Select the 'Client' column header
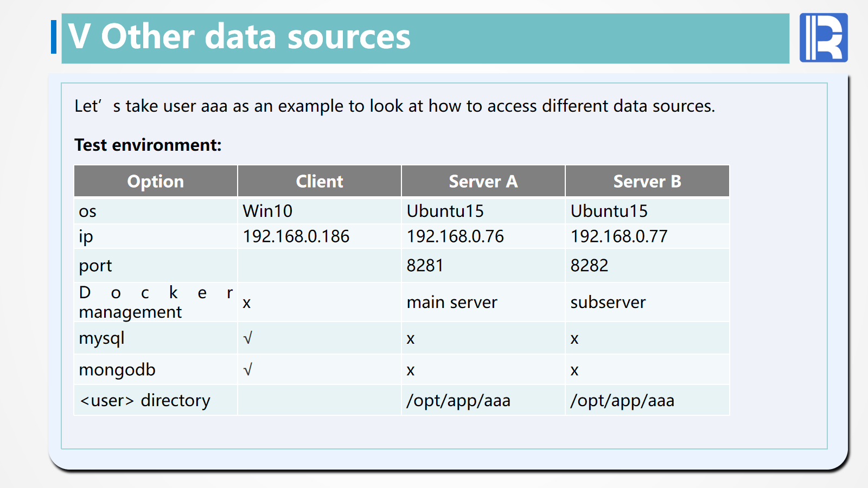868x488 pixels. pyautogui.click(x=319, y=182)
